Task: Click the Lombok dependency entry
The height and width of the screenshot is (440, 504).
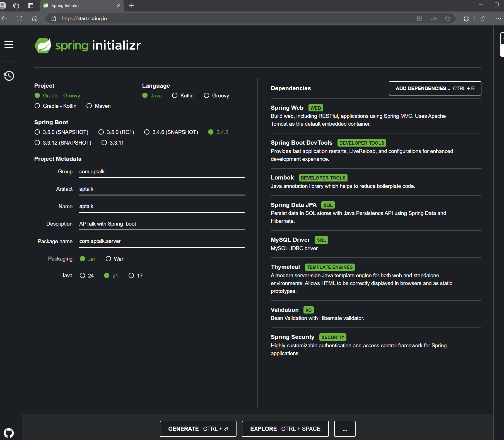Action: [376, 182]
